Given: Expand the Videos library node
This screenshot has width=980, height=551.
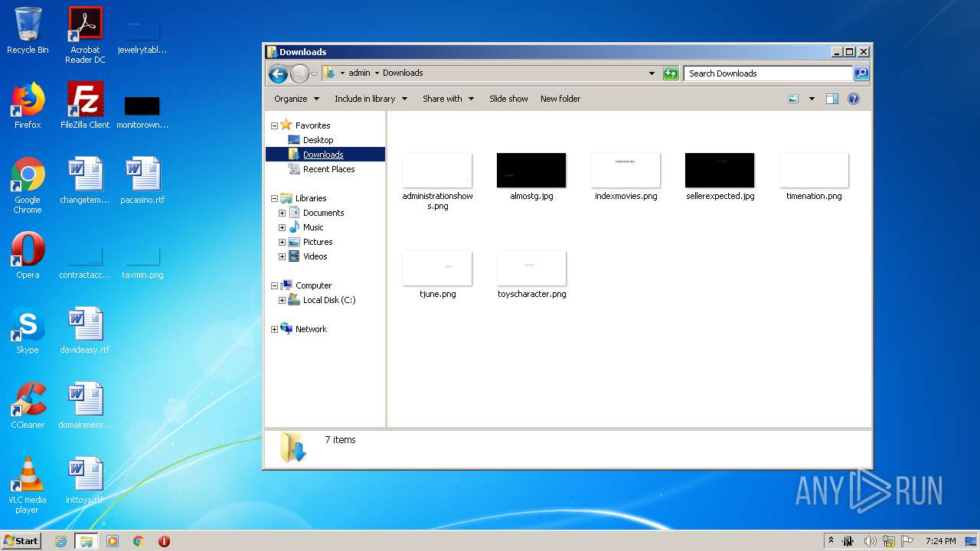Looking at the screenshot, I should click(282, 256).
